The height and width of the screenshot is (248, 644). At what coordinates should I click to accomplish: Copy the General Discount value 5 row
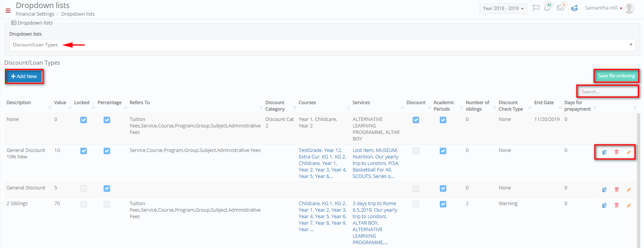tap(605, 190)
